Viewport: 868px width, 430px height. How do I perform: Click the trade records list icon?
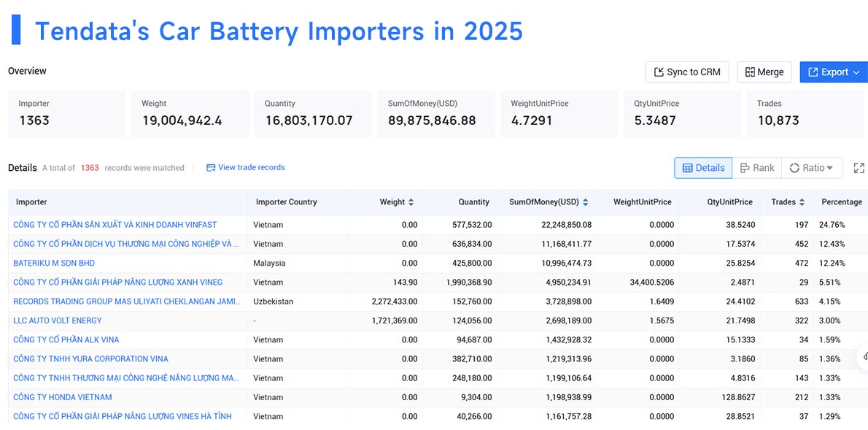click(210, 167)
